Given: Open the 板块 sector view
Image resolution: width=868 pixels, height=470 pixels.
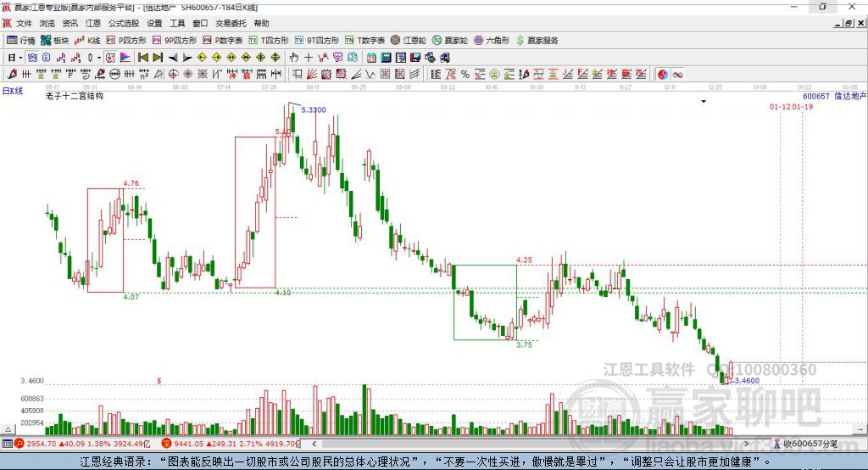Looking at the screenshot, I should point(54,41).
